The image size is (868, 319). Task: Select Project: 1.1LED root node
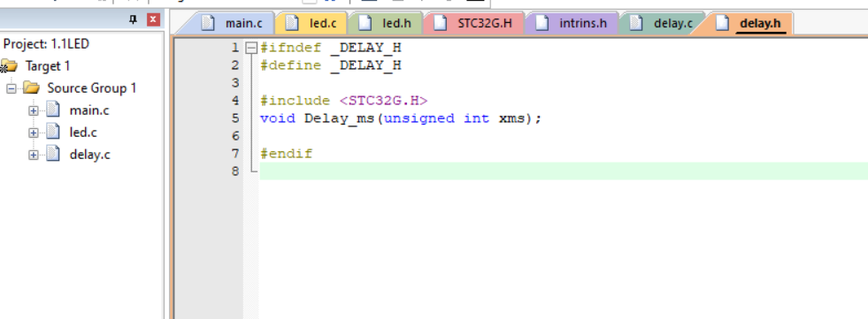tap(46, 43)
